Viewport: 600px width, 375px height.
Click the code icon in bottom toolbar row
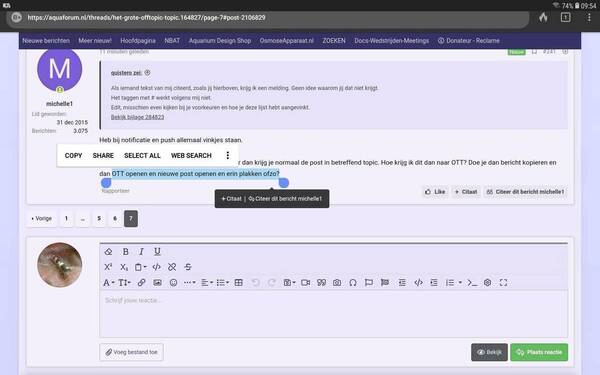point(418,283)
